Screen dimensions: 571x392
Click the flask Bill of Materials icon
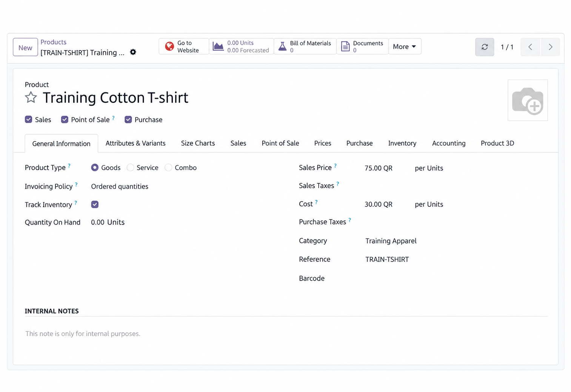(282, 46)
